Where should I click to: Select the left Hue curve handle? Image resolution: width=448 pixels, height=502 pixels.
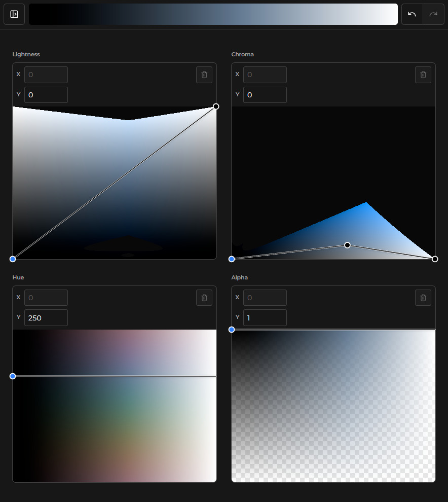click(x=13, y=376)
